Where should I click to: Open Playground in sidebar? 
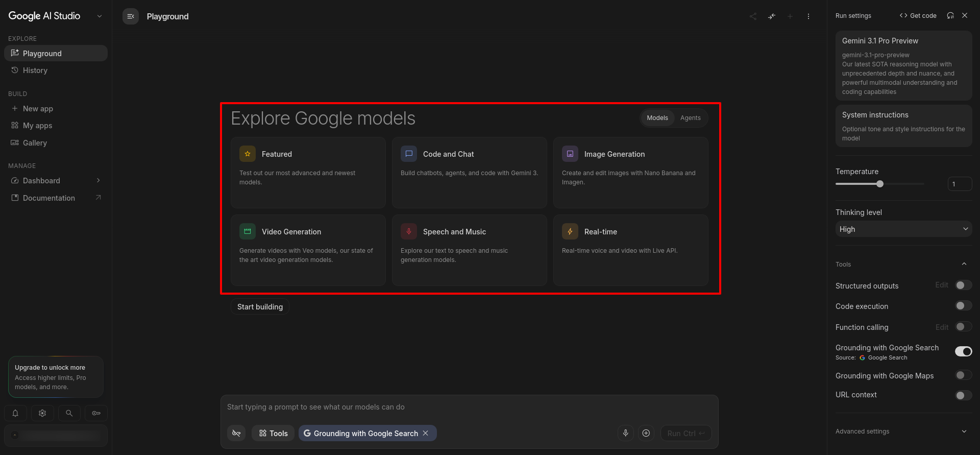pos(56,53)
